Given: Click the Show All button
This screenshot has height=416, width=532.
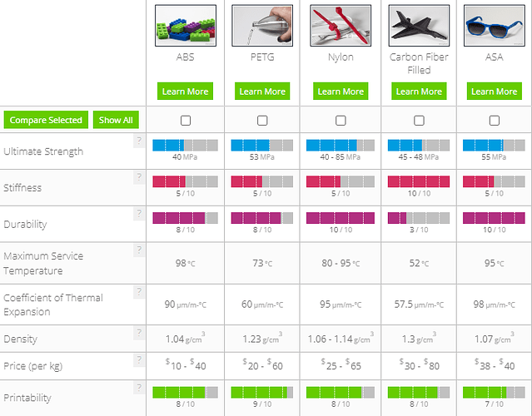Looking at the screenshot, I should coord(116,120).
